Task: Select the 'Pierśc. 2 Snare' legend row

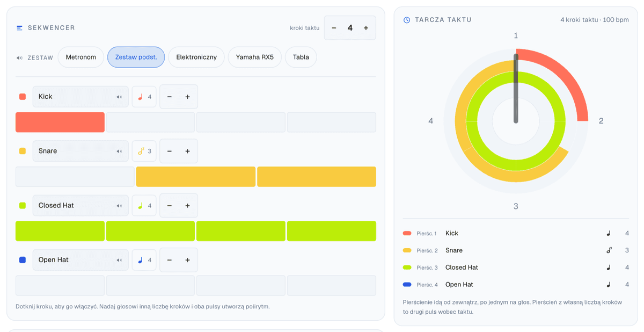Action: pyautogui.click(x=516, y=250)
